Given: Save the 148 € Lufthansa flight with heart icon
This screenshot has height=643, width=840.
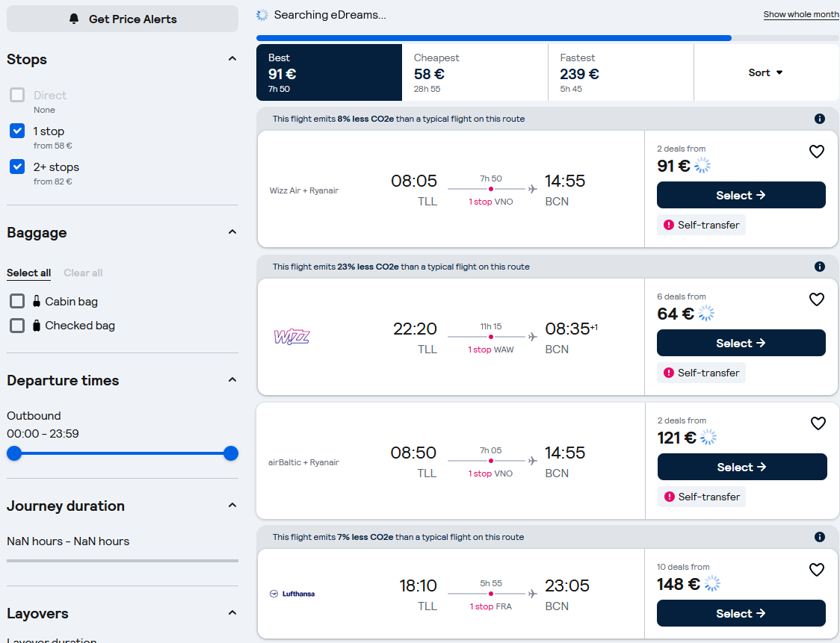Looking at the screenshot, I should click(816, 570).
